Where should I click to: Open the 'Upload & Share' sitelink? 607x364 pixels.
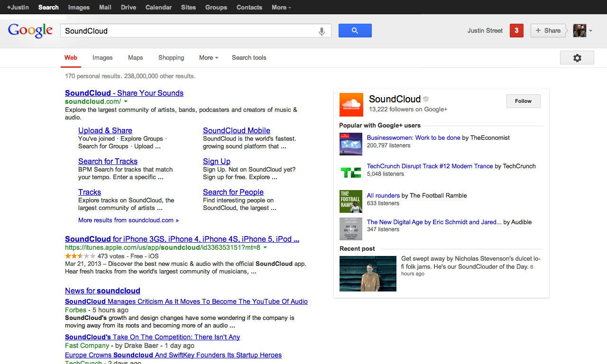[x=105, y=131]
